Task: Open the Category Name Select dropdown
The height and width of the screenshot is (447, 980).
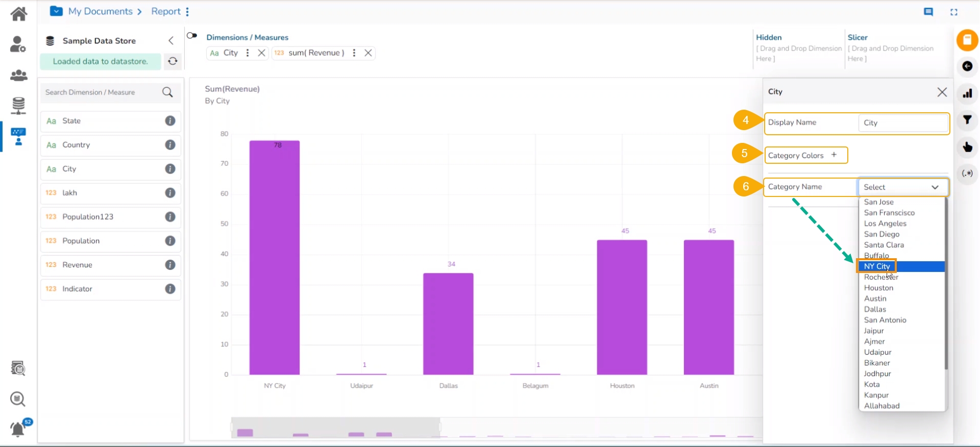Action: click(902, 187)
